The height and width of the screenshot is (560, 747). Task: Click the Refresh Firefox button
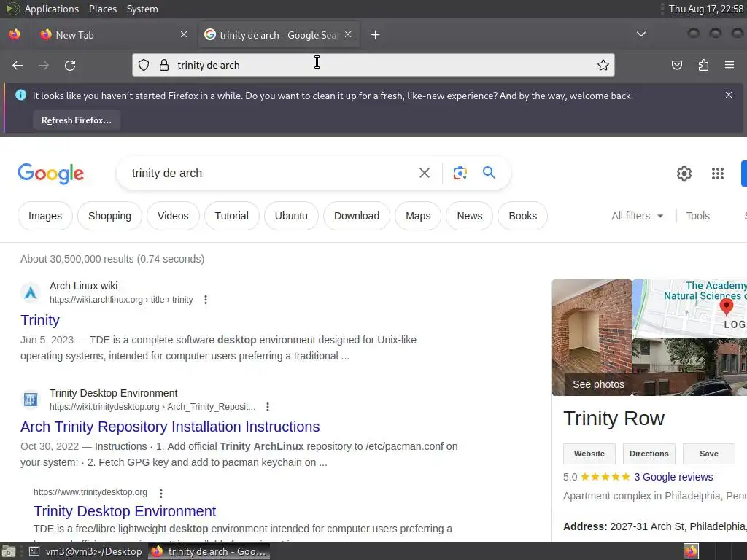click(x=76, y=120)
